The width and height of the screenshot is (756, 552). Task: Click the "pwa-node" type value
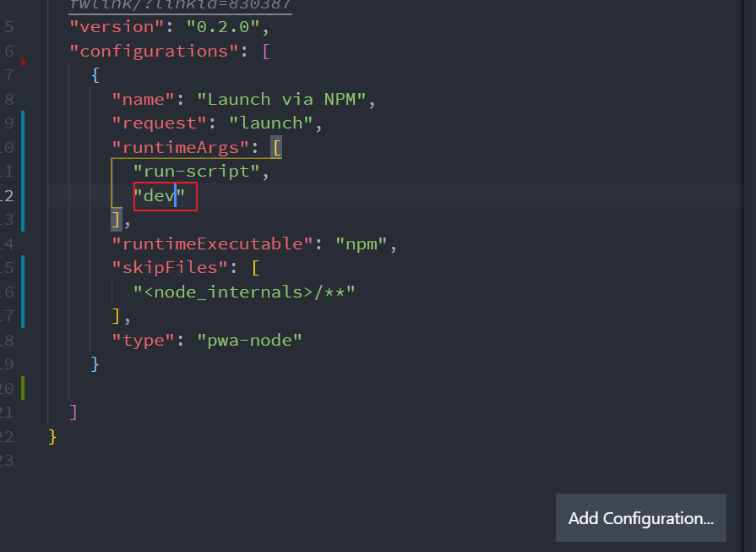click(x=249, y=341)
